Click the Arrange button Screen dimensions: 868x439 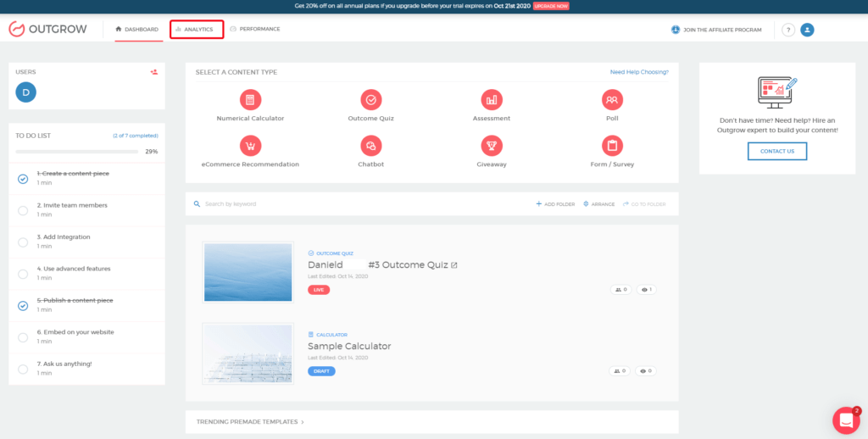pyautogui.click(x=599, y=204)
